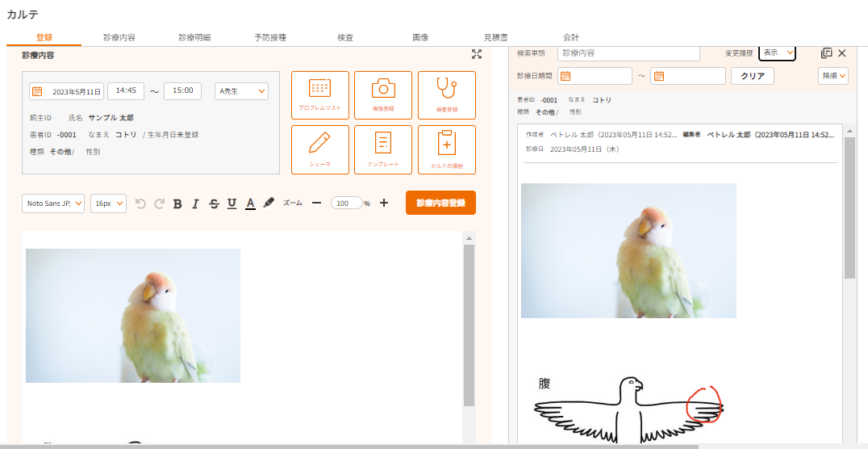Click the 診療内容登録 button

(440, 203)
